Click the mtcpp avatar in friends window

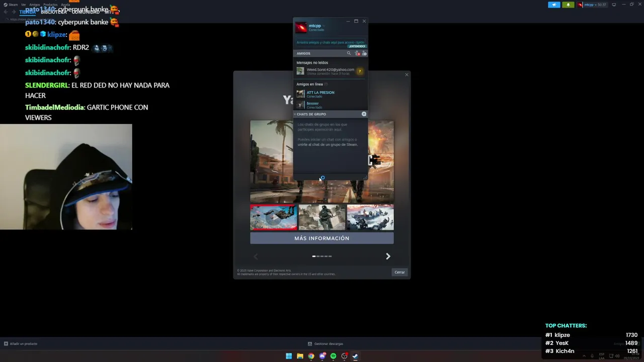301,28
